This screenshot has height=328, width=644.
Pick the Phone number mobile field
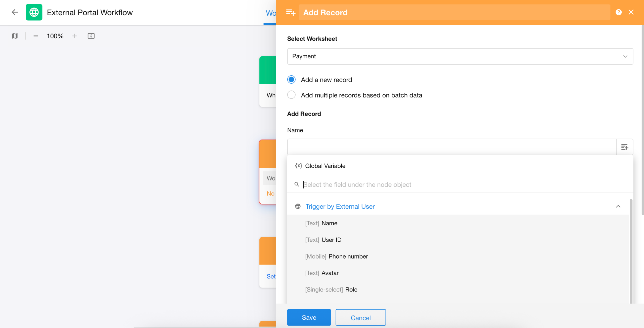(x=348, y=257)
